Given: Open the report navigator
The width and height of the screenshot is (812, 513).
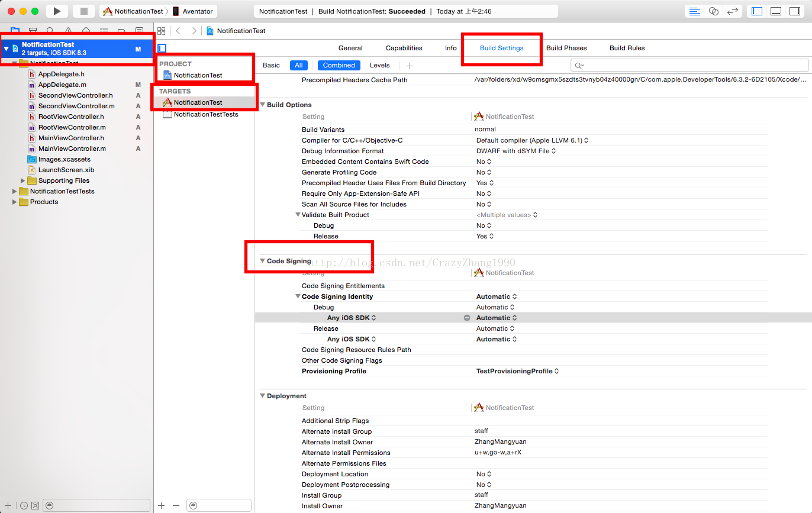Looking at the screenshot, I should 139,30.
